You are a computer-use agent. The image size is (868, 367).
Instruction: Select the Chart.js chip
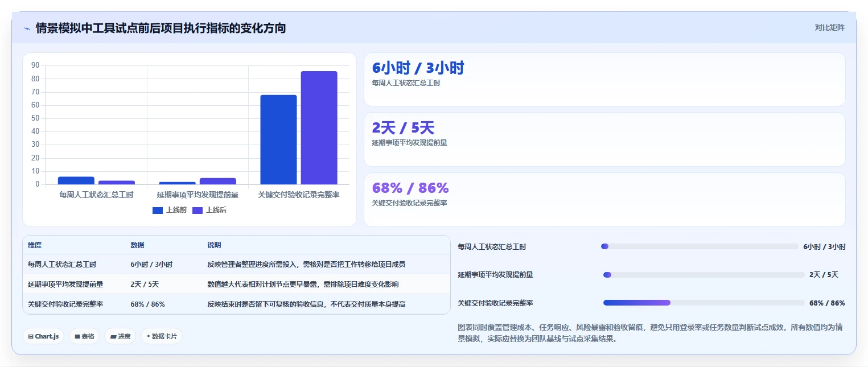point(44,336)
